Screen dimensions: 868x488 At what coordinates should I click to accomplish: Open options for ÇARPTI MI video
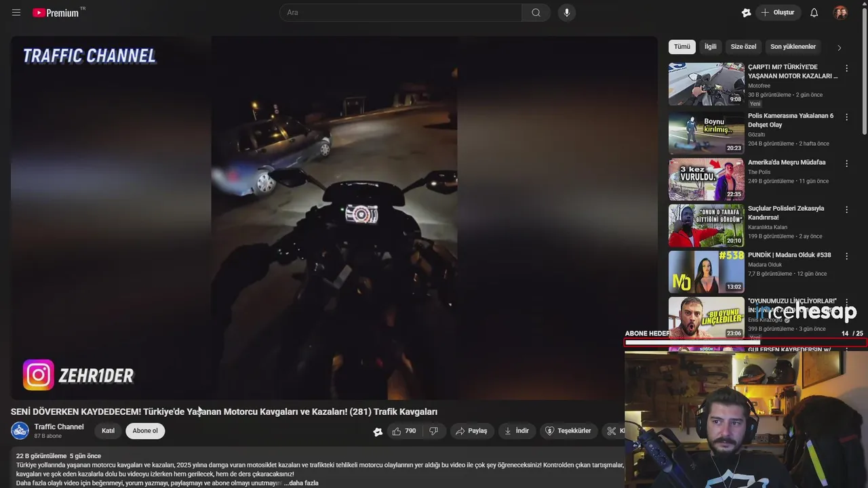coord(846,68)
